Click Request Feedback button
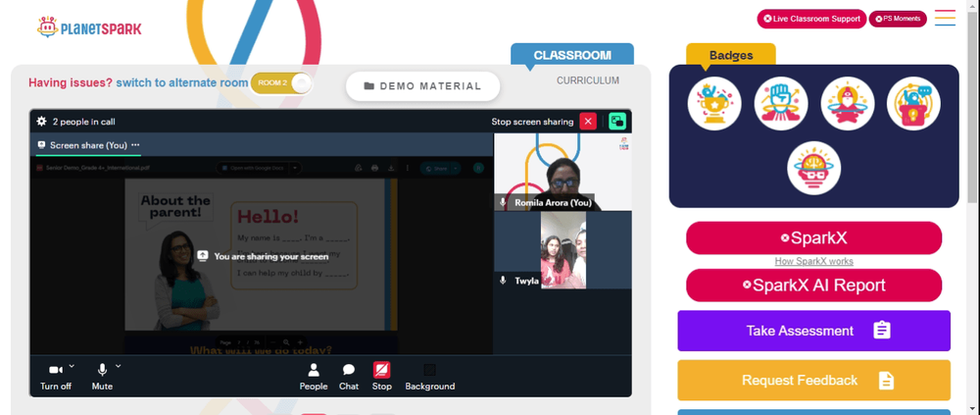Viewport: 980px width, 415px height. click(813, 380)
